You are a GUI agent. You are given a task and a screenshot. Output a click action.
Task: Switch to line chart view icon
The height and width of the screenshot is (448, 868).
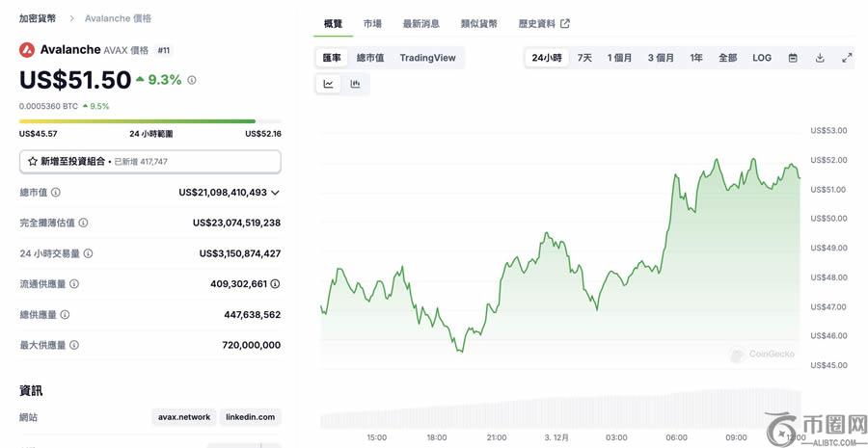pos(329,84)
